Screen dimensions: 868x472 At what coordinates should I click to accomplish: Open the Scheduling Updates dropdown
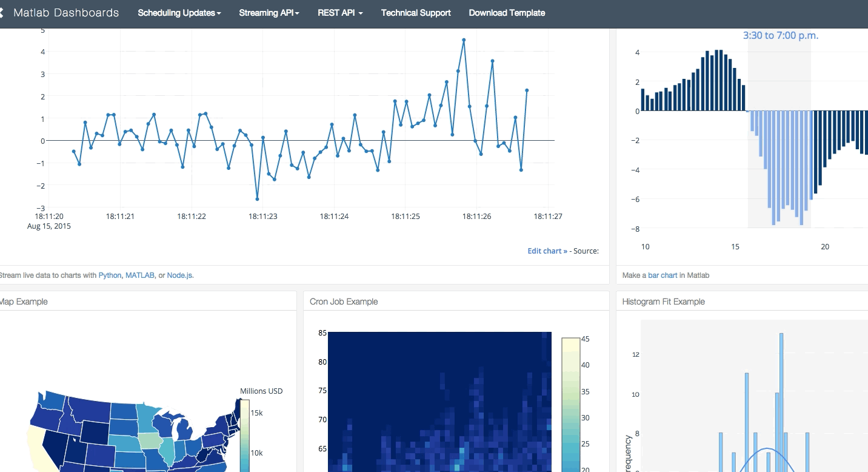pyautogui.click(x=178, y=13)
